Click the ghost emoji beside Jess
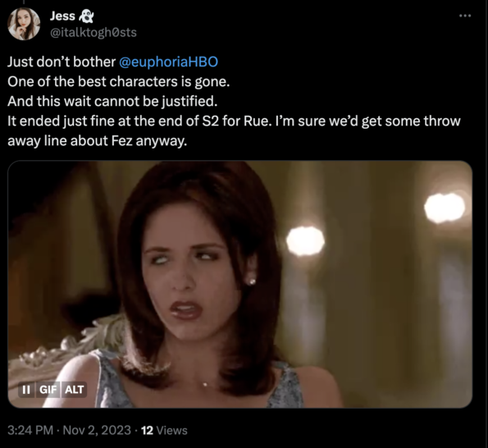The width and height of the screenshot is (488, 448). [x=86, y=16]
